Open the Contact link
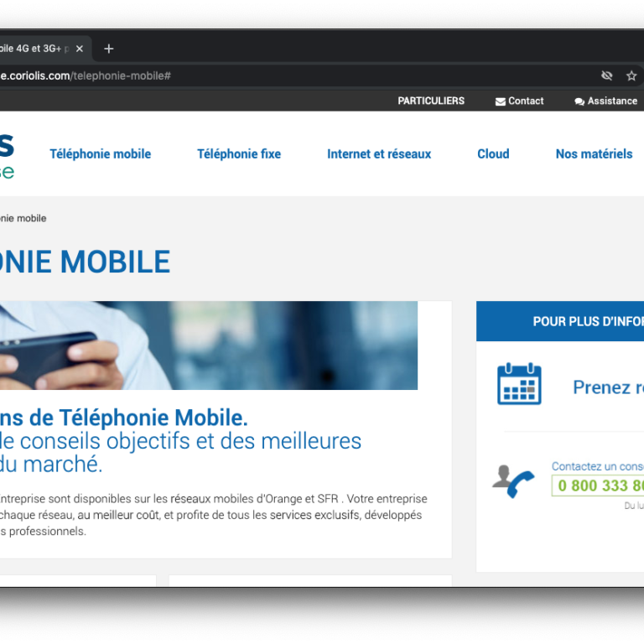 pos(526,101)
